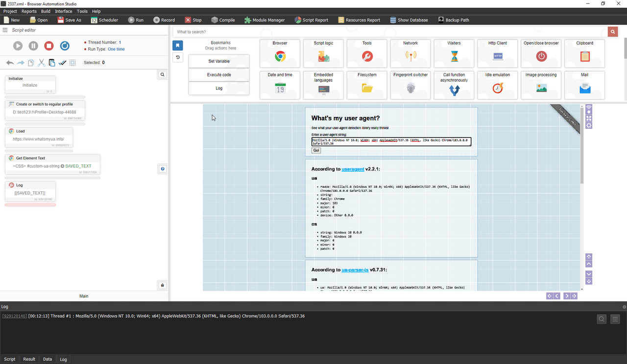Open the Open/close browser category
627x364 pixels.
pos(541,53)
